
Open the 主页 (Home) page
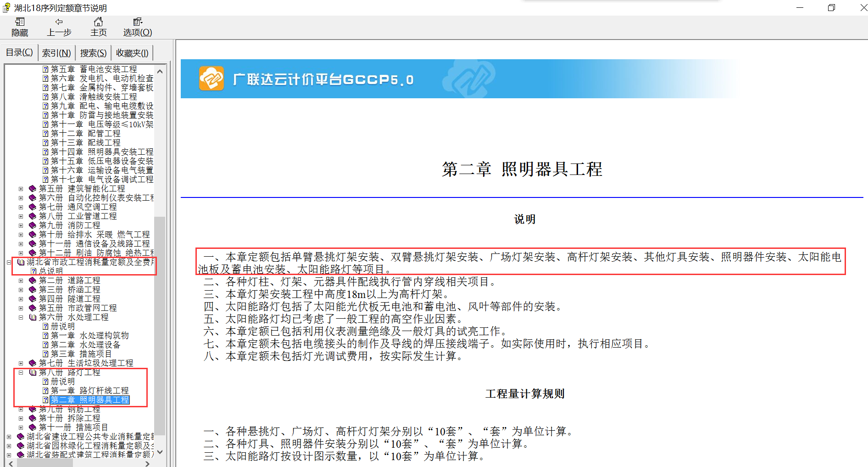(98, 27)
